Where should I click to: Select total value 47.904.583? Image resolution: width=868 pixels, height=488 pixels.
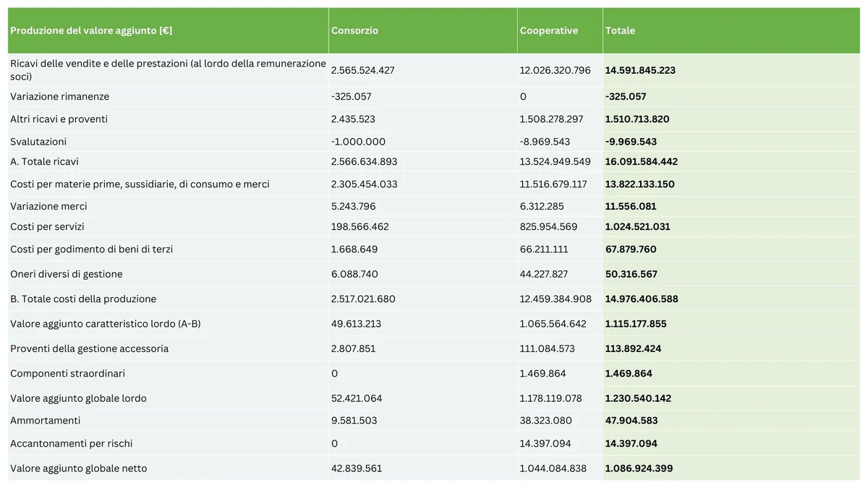coord(631,420)
